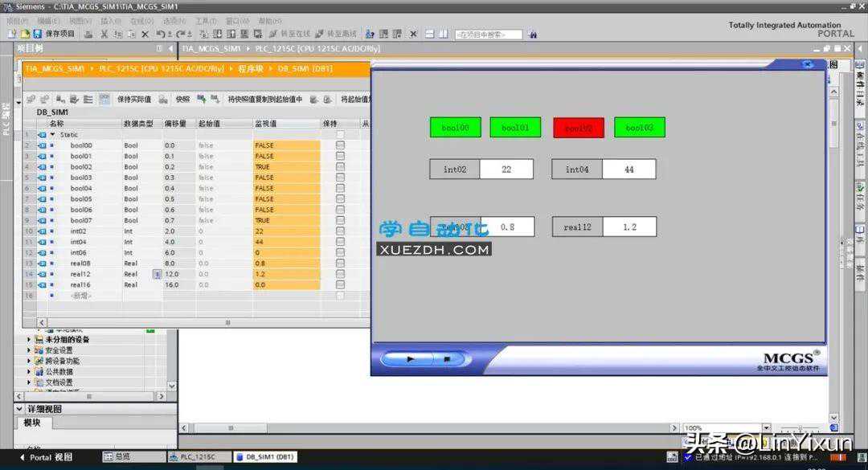Click the snapshot icon in DB editor toolbar
This screenshot has width=868, height=470.
[x=163, y=100]
